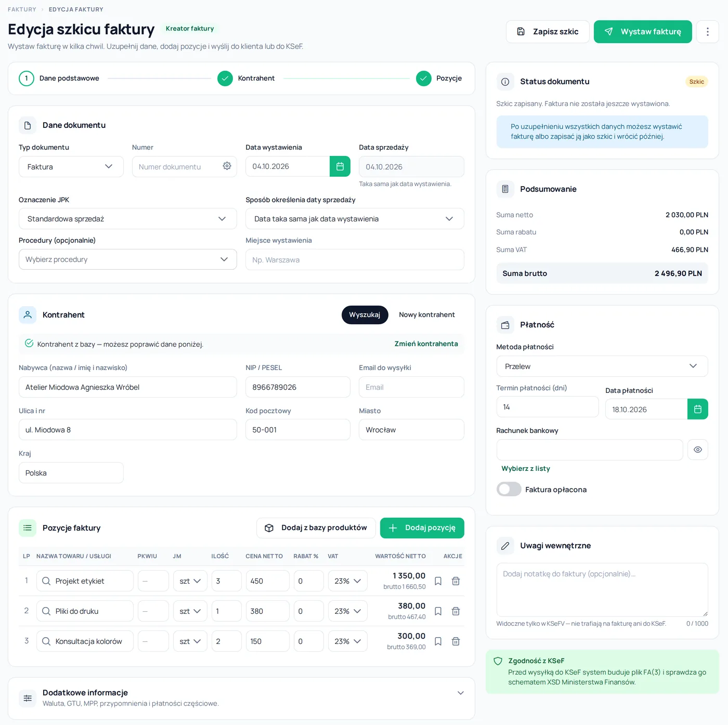Open the VAT rate dropdown for Pliki do druku
The width and height of the screenshot is (728, 725).
click(348, 611)
